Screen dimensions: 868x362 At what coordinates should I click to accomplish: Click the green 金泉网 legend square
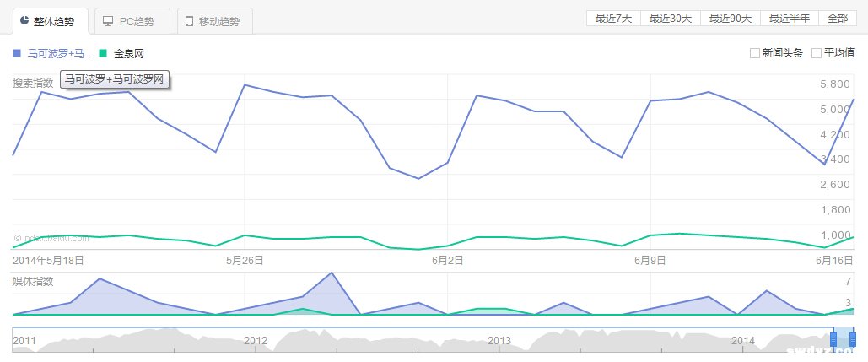103,53
